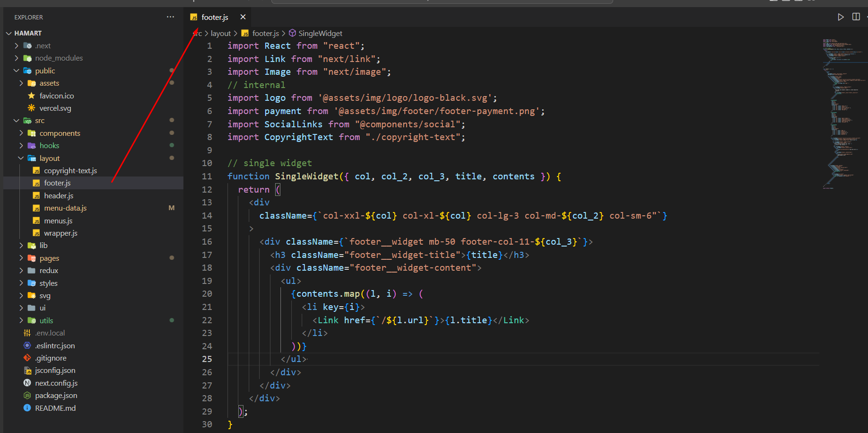Expand the components folder

coord(21,133)
